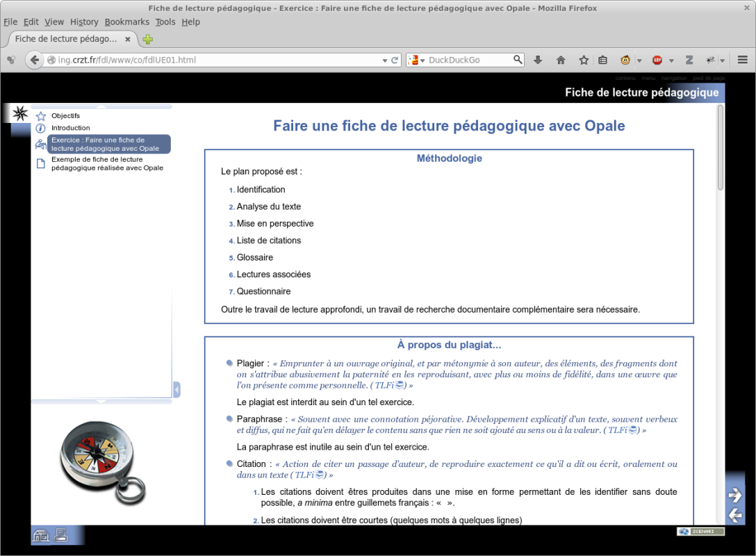
Task: Open the Firefox hamburger menu
Action: click(x=743, y=60)
